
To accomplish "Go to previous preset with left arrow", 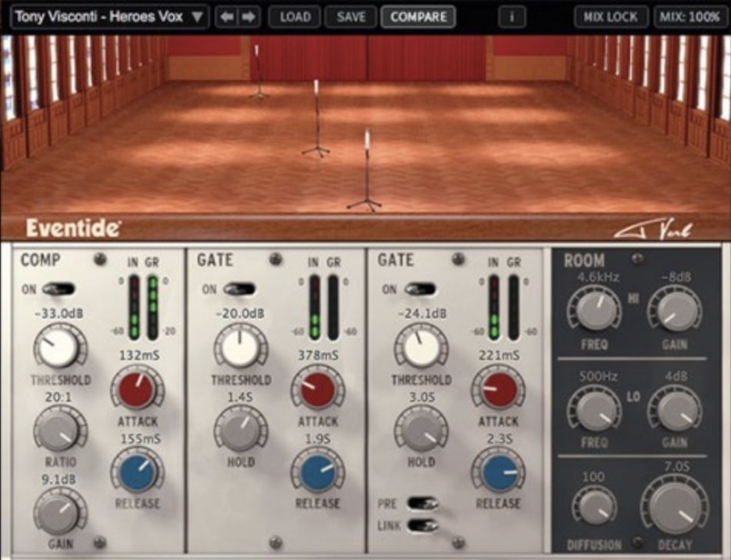I will pyautogui.click(x=227, y=17).
